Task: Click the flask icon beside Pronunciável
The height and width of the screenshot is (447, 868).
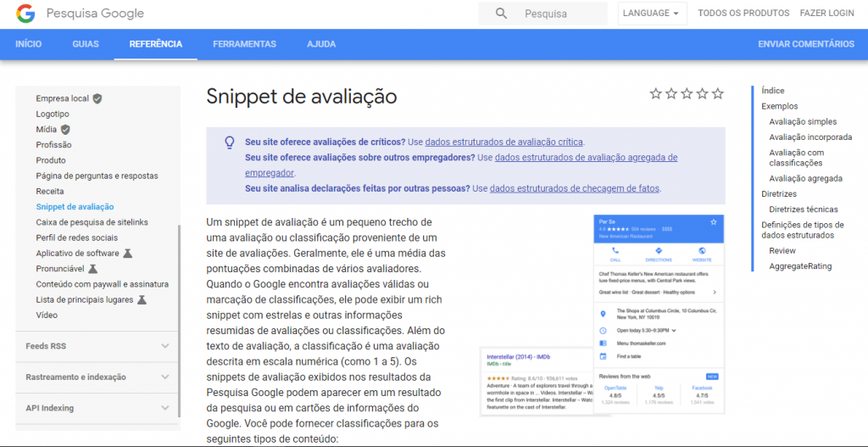Action: pyautogui.click(x=93, y=269)
